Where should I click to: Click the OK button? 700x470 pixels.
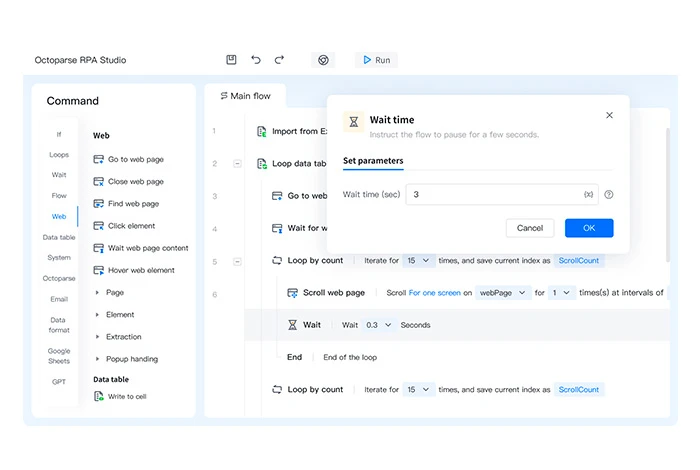tap(589, 228)
